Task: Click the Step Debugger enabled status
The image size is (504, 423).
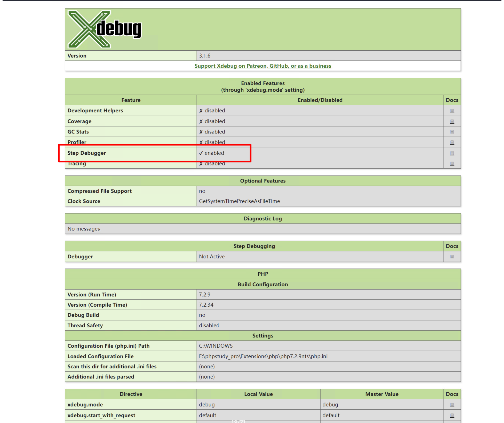Action: 212,153
